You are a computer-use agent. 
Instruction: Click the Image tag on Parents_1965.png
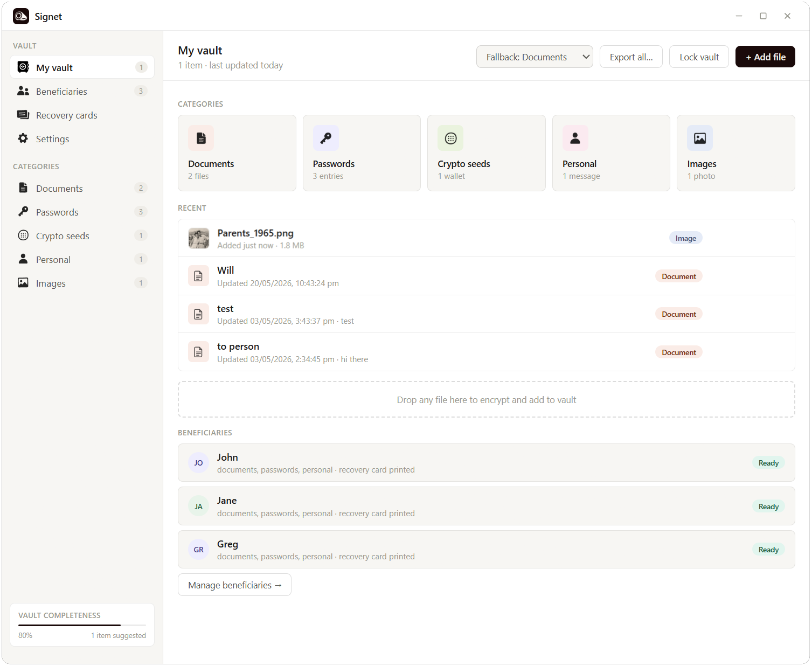point(685,238)
